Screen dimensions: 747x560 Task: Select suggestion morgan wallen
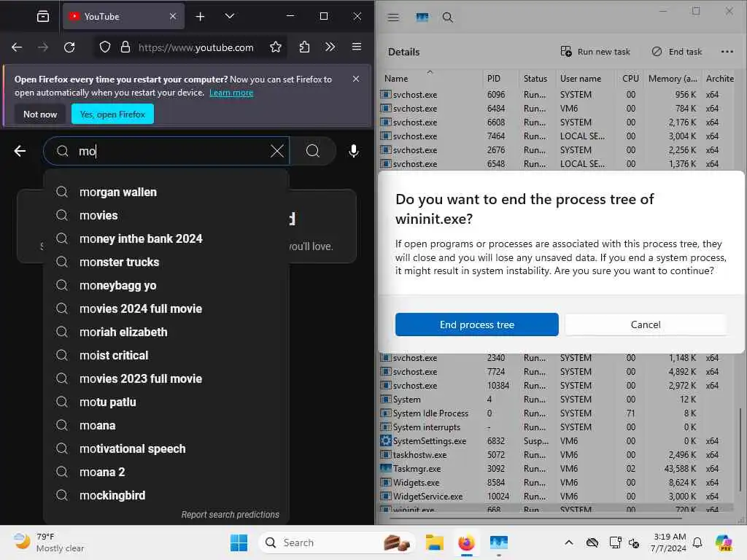click(x=166, y=192)
